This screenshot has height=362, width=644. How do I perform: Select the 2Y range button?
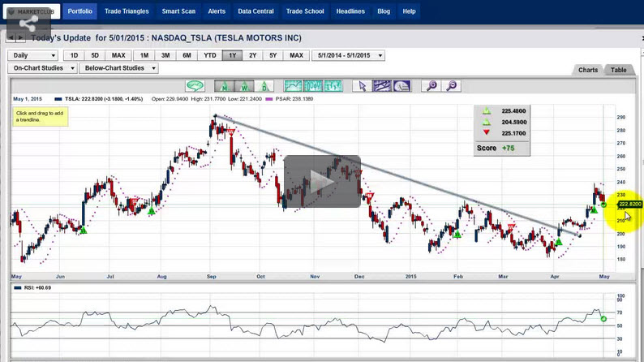252,55
